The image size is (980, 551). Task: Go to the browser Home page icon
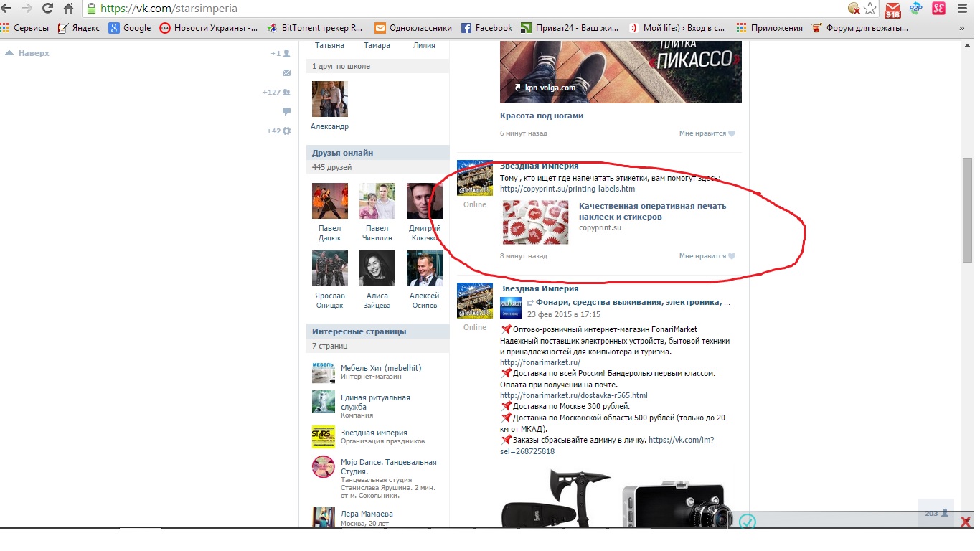(x=69, y=9)
